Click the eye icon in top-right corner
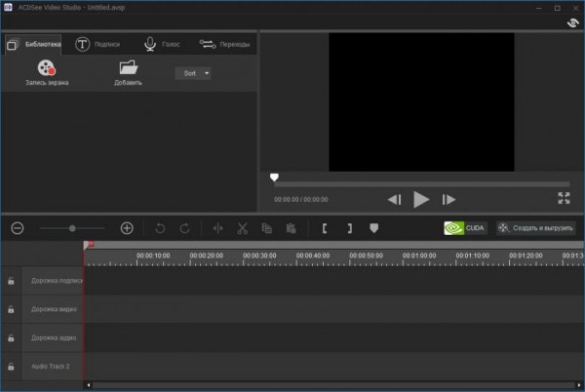This screenshot has width=585, height=392. tap(572, 23)
